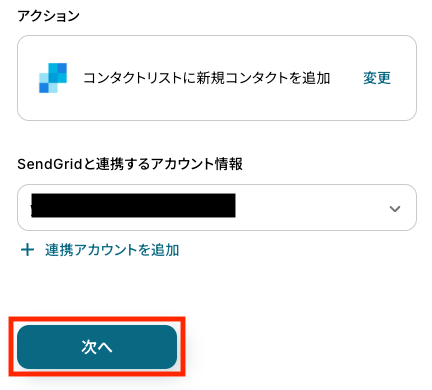Click the コンタクトリストに新規コンタクトを追加 action text

coord(207,78)
